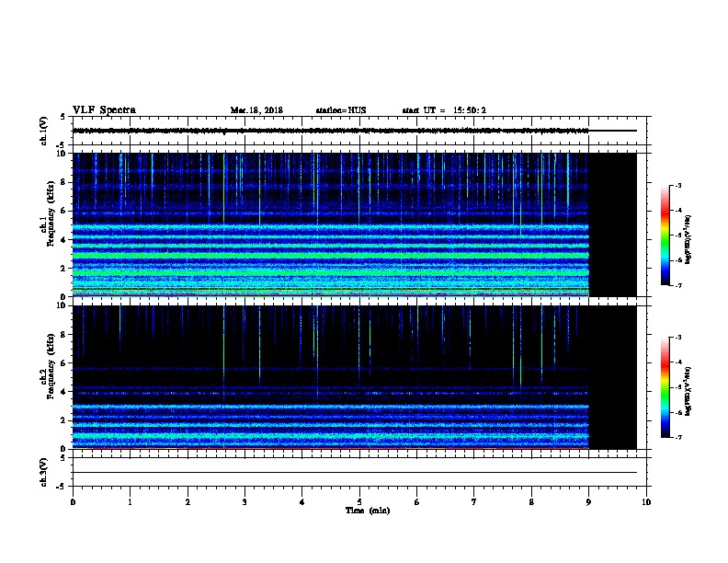Click the "ch.2 Frequency (kHz)" axis label
The image size is (728, 563).
[47, 366]
